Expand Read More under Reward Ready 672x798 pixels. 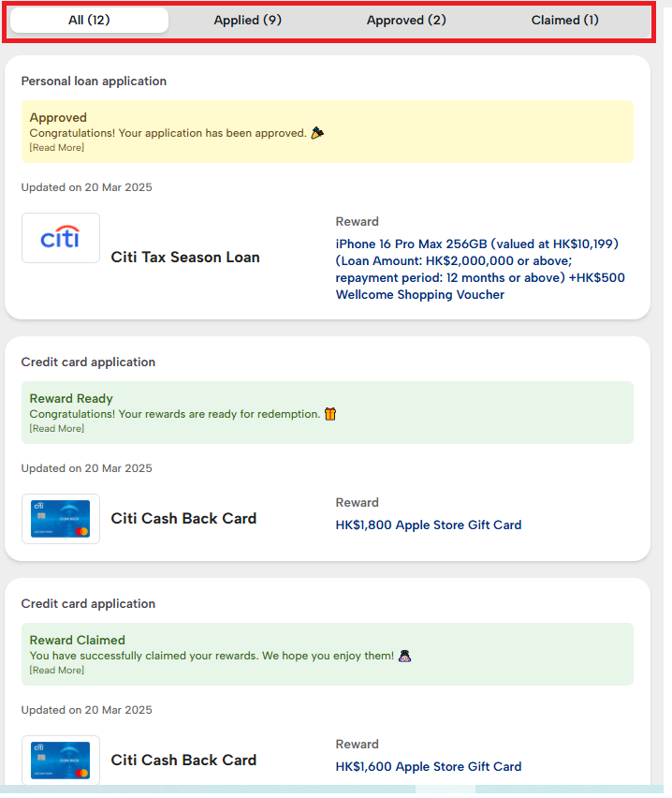pyautogui.click(x=57, y=429)
